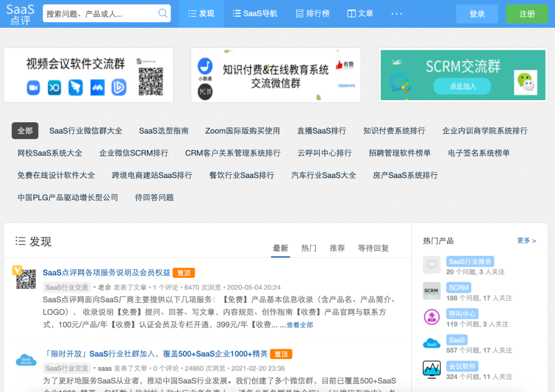Switch to the 最新 tab

point(281,248)
